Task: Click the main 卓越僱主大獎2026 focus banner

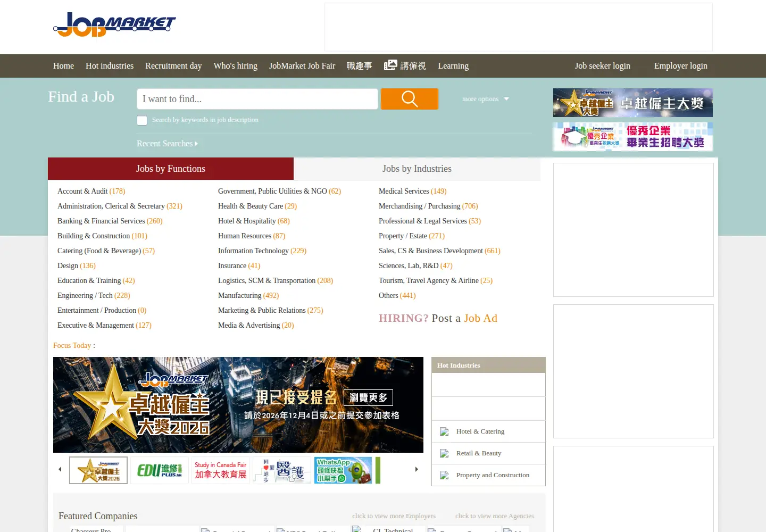Action: tap(238, 405)
